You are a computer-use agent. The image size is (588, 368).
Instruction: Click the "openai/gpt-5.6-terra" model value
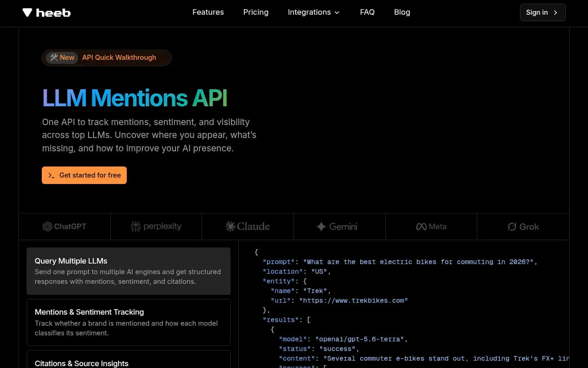point(360,339)
